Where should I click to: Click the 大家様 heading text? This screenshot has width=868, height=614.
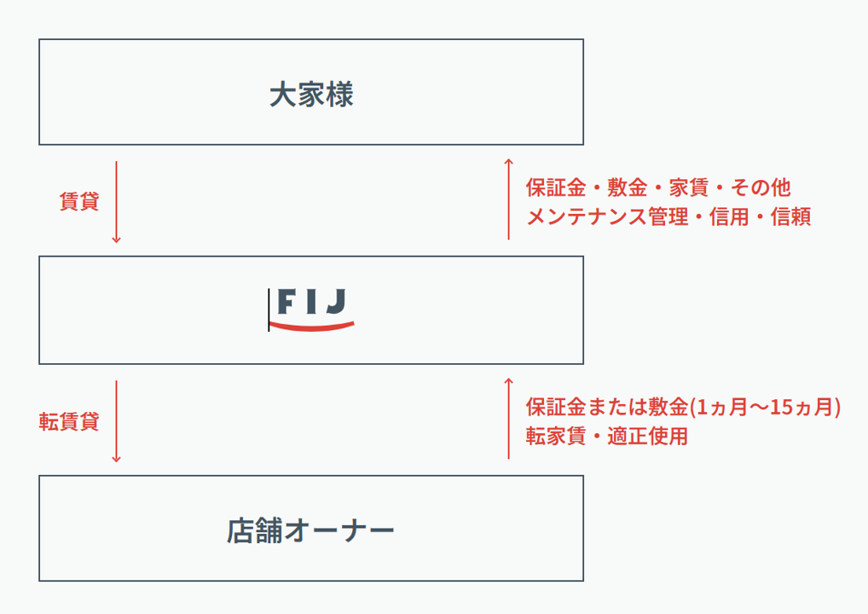click(x=311, y=95)
